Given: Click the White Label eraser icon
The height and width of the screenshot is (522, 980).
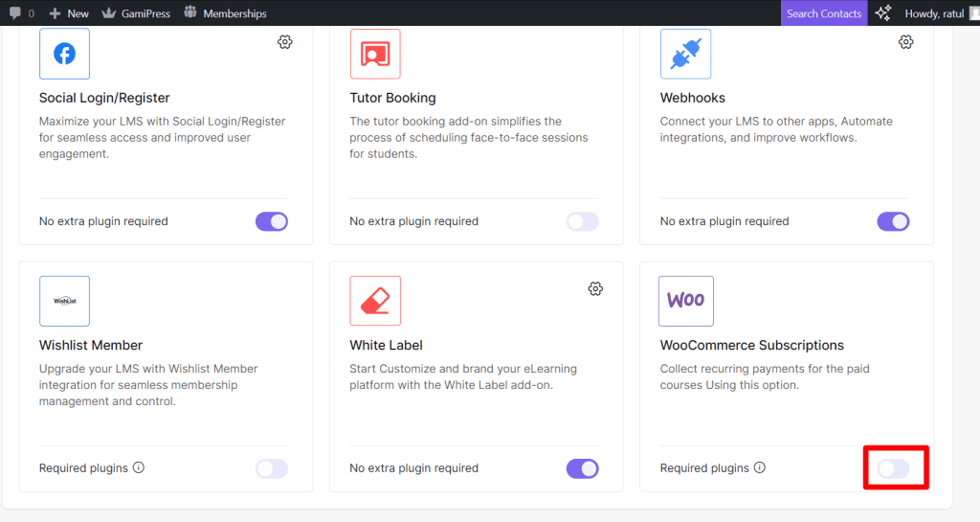Looking at the screenshot, I should tap(375, 301).
